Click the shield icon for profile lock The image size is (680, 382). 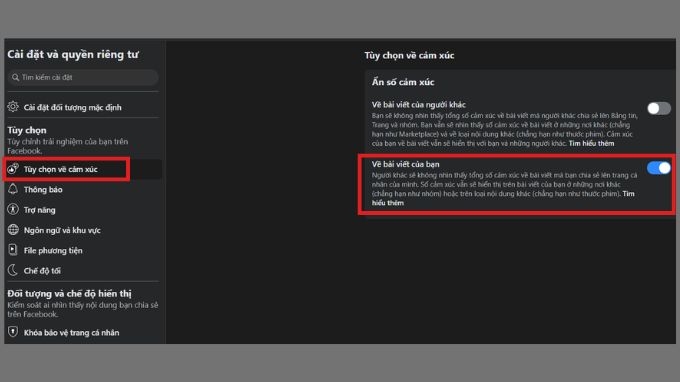click(13, 332)
